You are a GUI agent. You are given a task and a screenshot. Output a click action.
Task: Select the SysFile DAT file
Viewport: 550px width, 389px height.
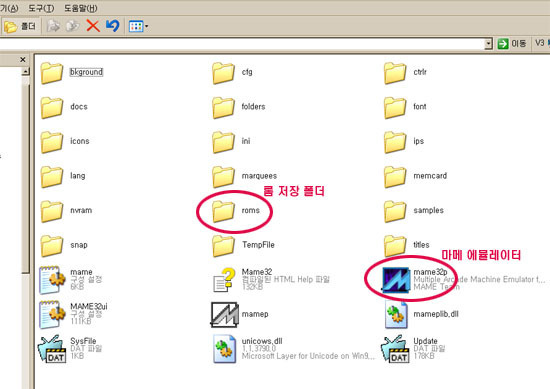click(70, 349)
